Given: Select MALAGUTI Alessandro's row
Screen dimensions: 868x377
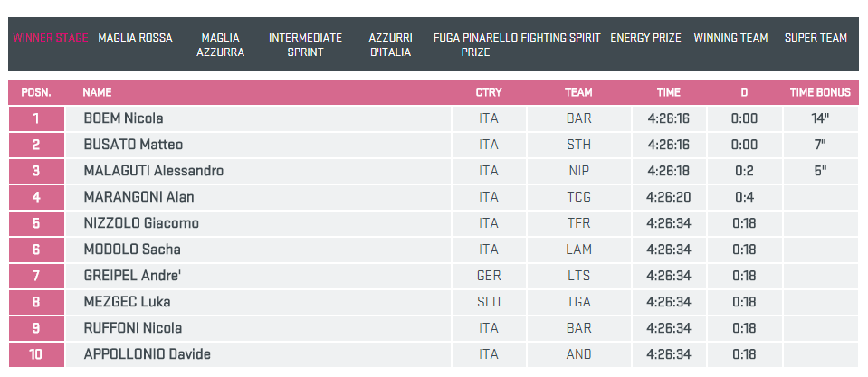Looking at the screenshot, I should 153,171.
